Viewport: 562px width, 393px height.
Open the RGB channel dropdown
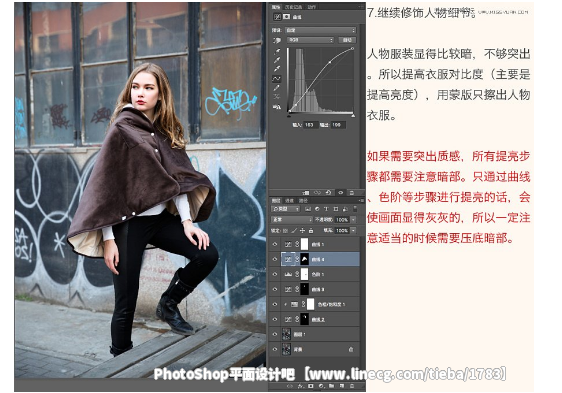[311, 40]
